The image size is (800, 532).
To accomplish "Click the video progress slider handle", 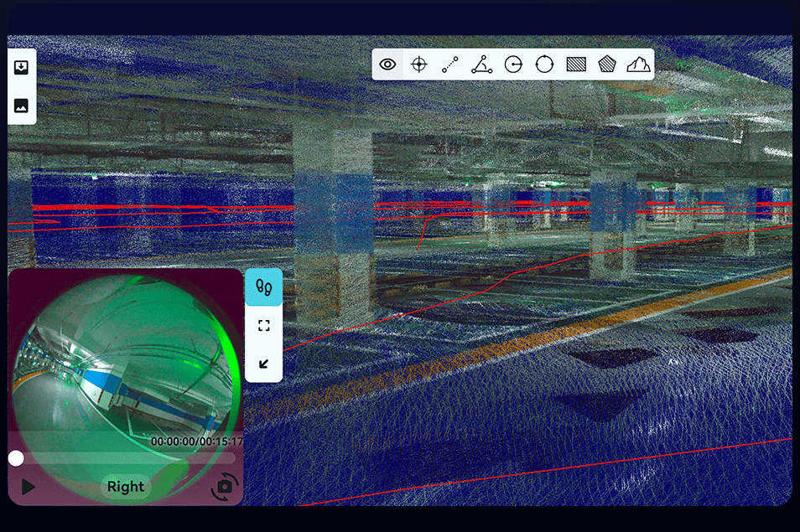I will [x=16, y=458].
